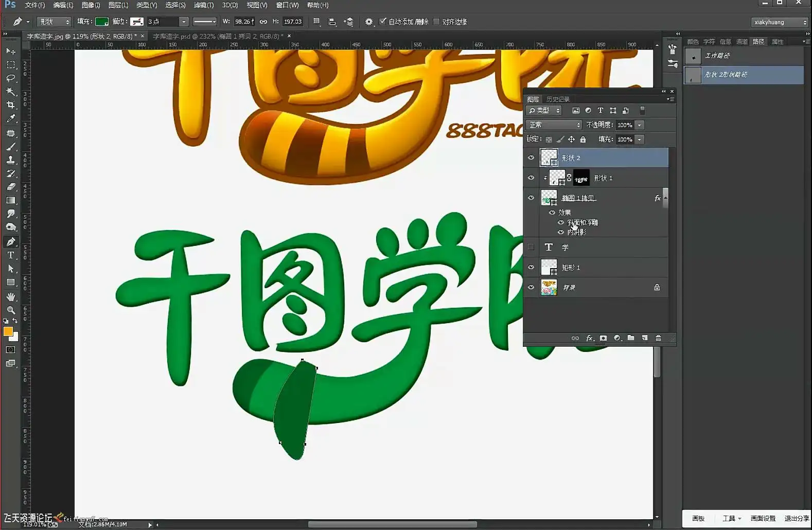Open the 正常 blend mode dropdown

(554, 125)
